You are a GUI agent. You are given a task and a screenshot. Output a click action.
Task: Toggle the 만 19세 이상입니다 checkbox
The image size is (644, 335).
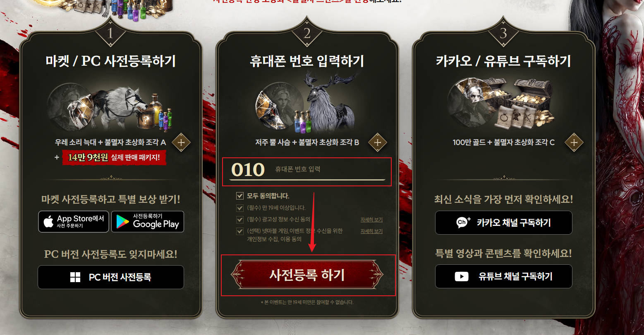[x=239, y=208]
